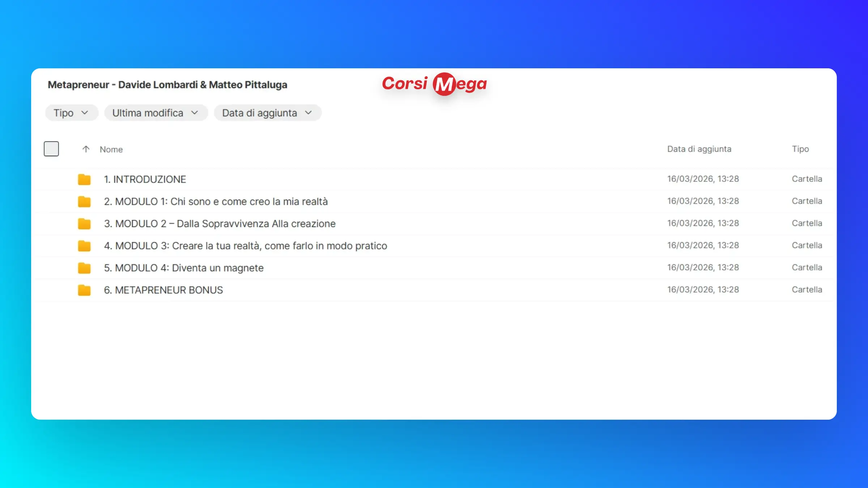
Task: Tick the select-all checkbox in the header
Action: pos(51,149)
